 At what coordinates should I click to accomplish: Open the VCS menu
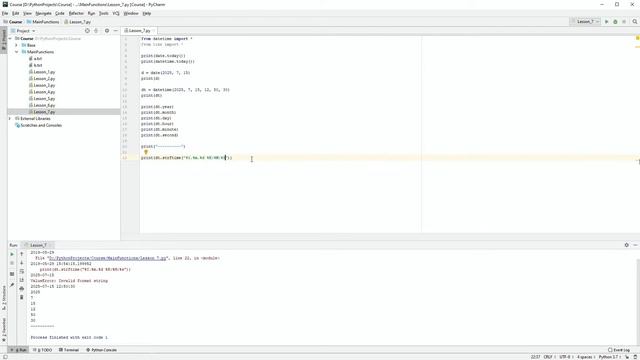[x=116, y=13]
